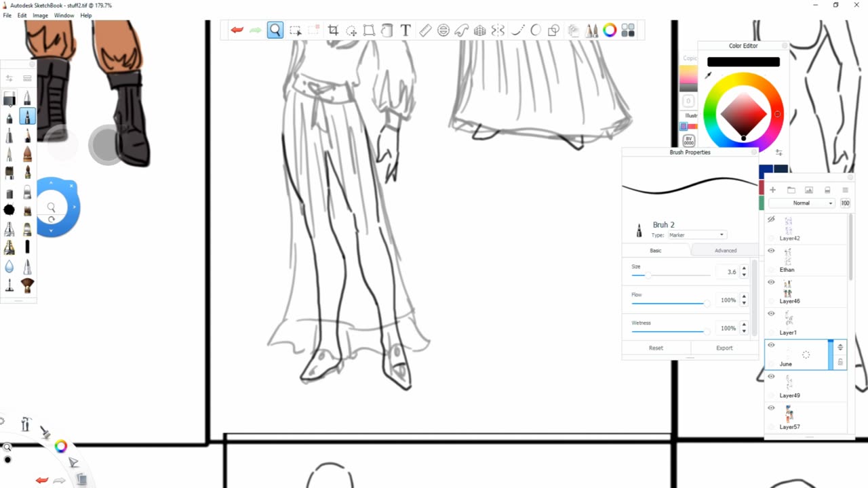Click Reset in Brush Properties
The height and width of the screenshot is (488, 868).
click(x=656, y=348)
